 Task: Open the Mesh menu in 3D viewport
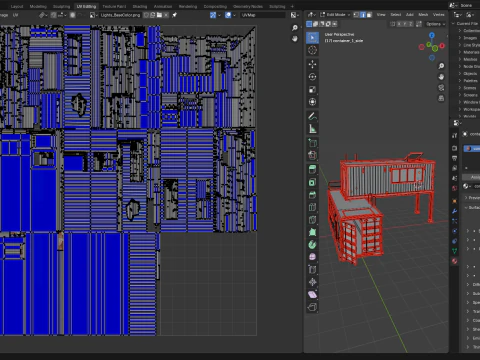pyautogui.click(x=423, y=15)
